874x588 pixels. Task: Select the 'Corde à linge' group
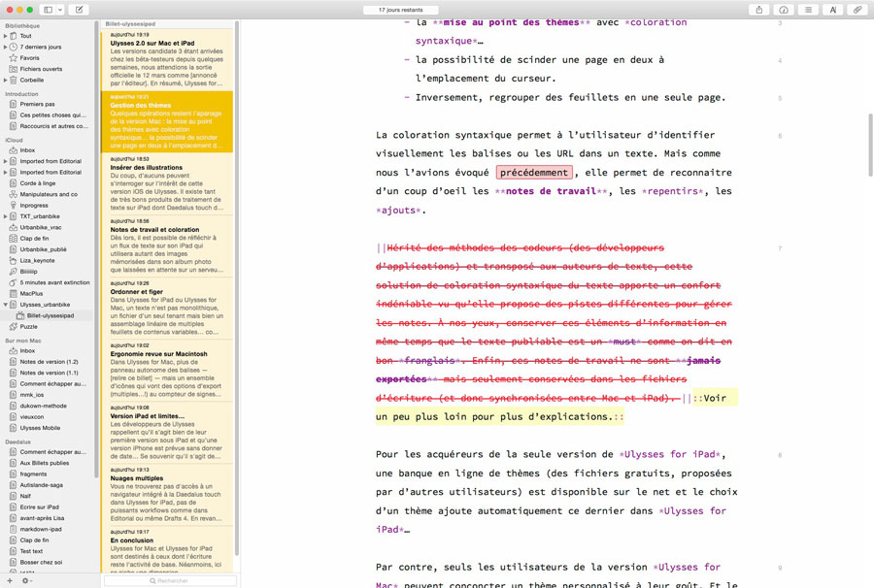[x=38, y=183]
